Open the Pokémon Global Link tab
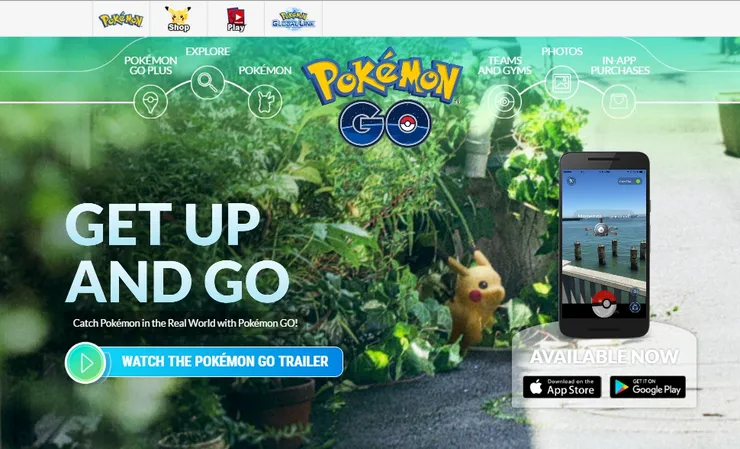 [294, 19]
